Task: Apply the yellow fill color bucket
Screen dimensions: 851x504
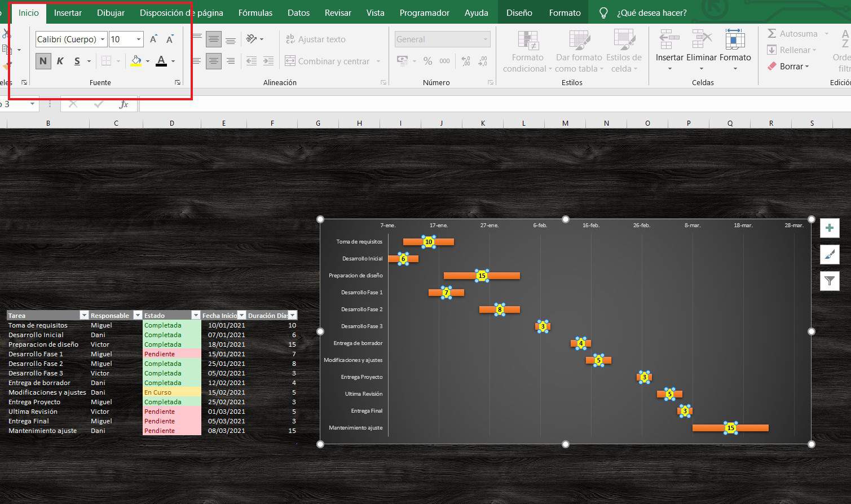Action: 136,61
